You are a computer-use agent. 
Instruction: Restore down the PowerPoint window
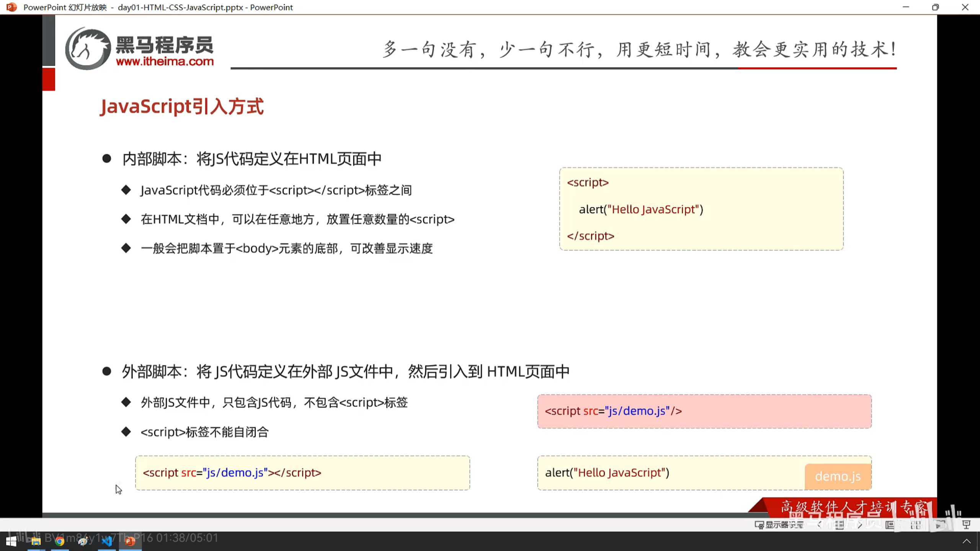click(x=935, y=7)
